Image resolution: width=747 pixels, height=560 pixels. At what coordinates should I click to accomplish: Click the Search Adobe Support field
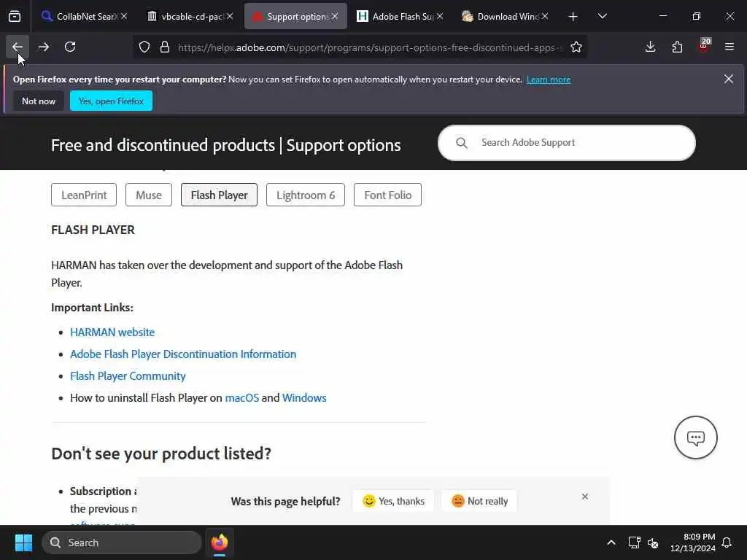tap(566, 143)
